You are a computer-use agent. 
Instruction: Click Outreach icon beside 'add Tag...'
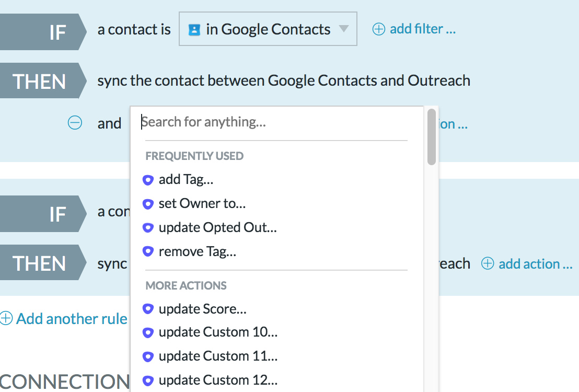[x=148, y=180]
